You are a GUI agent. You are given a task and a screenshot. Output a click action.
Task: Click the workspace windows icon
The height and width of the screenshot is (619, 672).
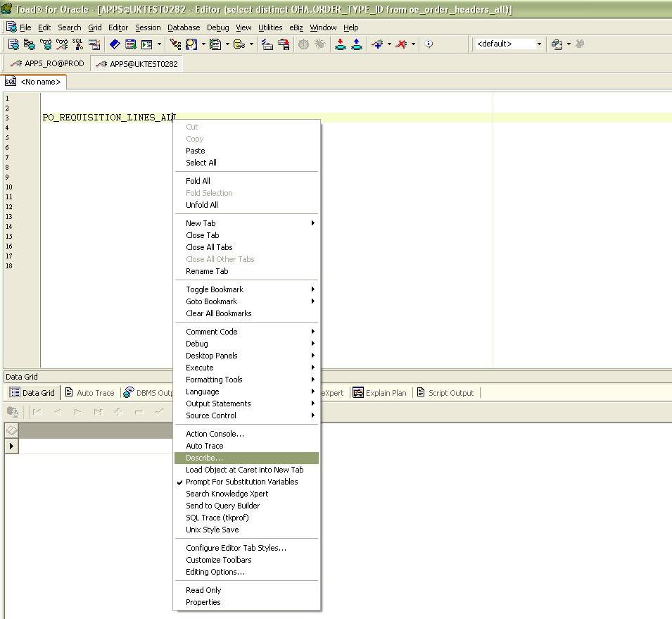tap(557, 44)
